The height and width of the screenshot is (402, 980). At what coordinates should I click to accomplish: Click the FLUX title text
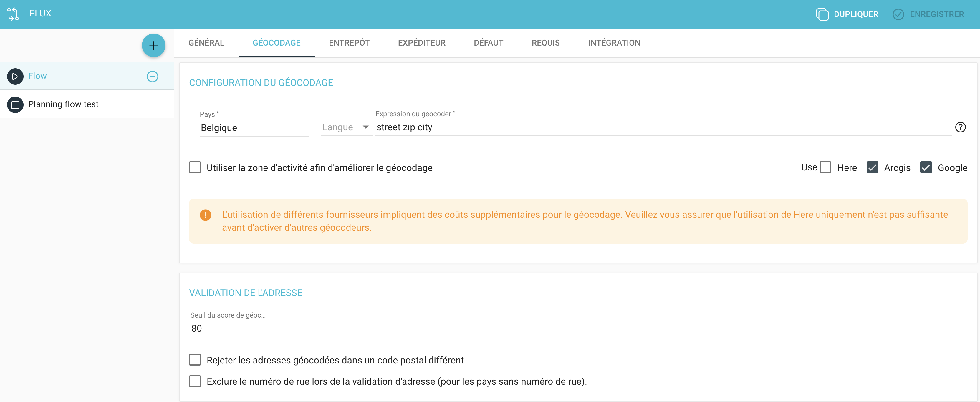40,13
